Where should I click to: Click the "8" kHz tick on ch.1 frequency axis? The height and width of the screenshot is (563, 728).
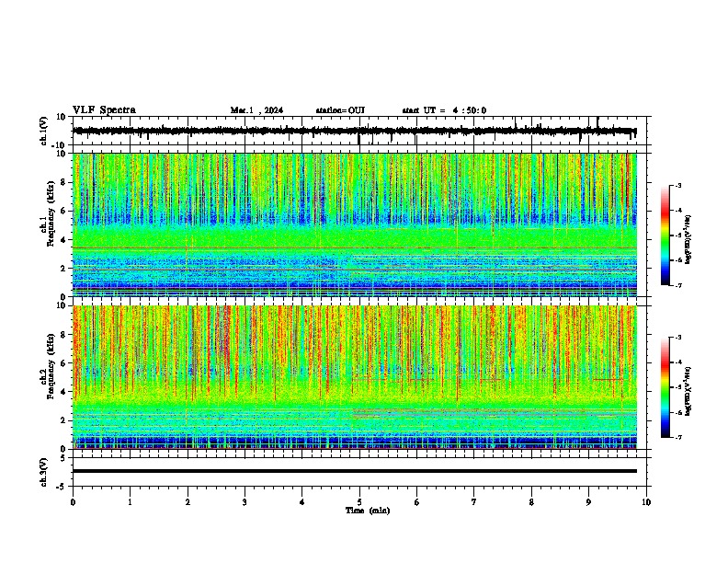point(64,182)
